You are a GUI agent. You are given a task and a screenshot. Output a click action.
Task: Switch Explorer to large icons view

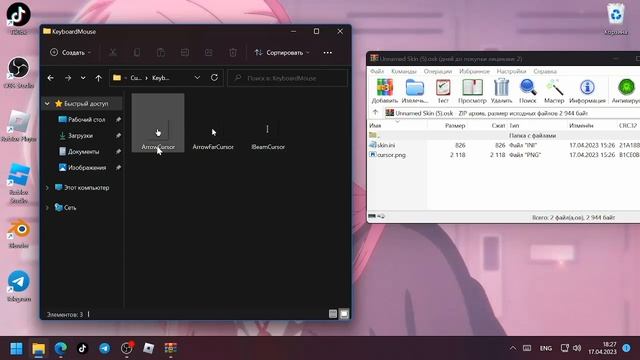tap(344, 313)
